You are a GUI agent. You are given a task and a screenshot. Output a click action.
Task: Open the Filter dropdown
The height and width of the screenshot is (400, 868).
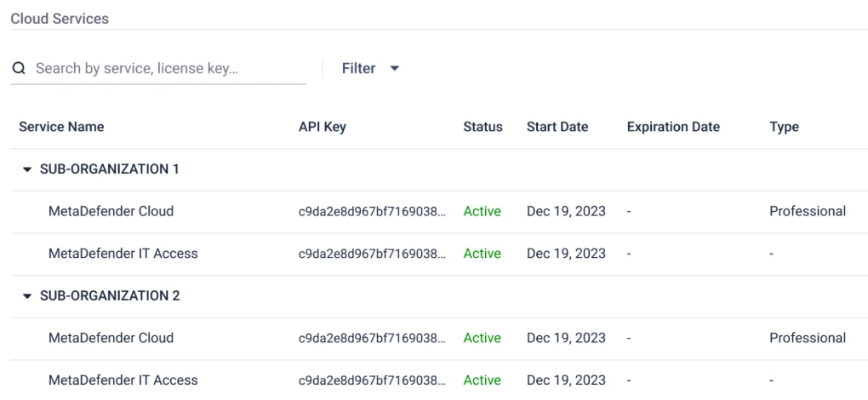pos(370,68)
